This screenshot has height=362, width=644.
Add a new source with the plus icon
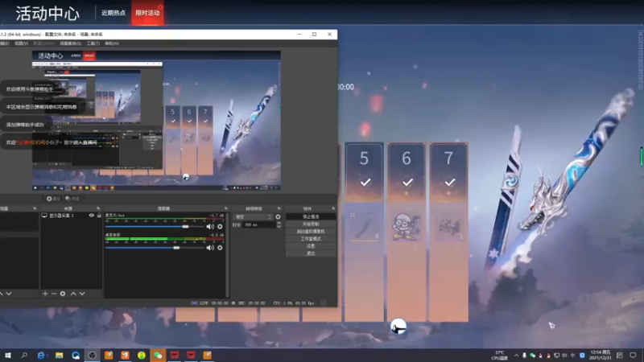coord(45,294)
